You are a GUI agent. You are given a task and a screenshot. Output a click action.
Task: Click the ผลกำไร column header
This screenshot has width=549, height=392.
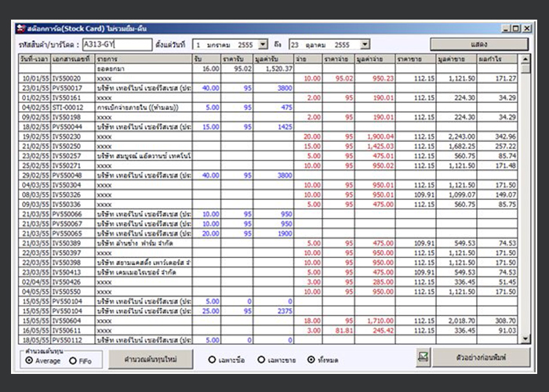tap(497, 59)
